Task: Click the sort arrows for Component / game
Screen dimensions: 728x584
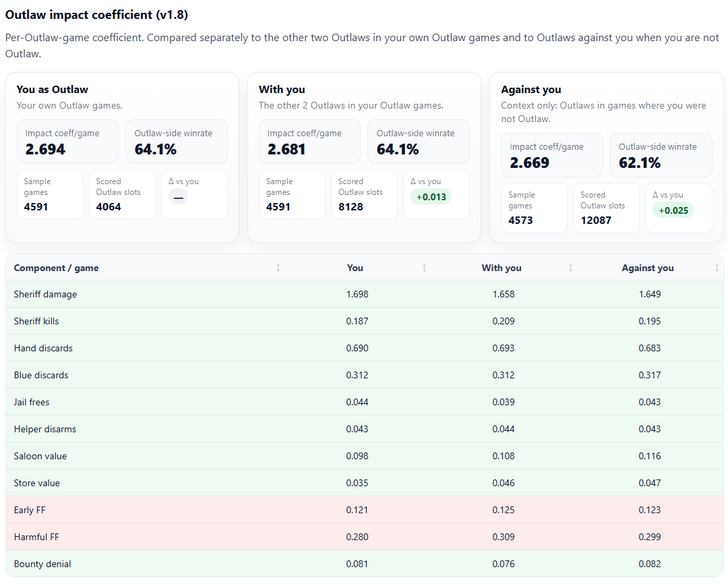Action: point(278,268)
